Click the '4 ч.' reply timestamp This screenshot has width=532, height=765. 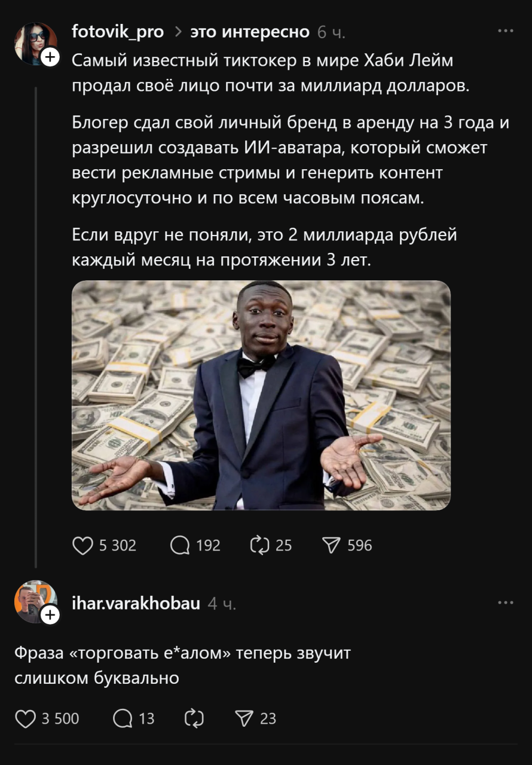point(222,604)
